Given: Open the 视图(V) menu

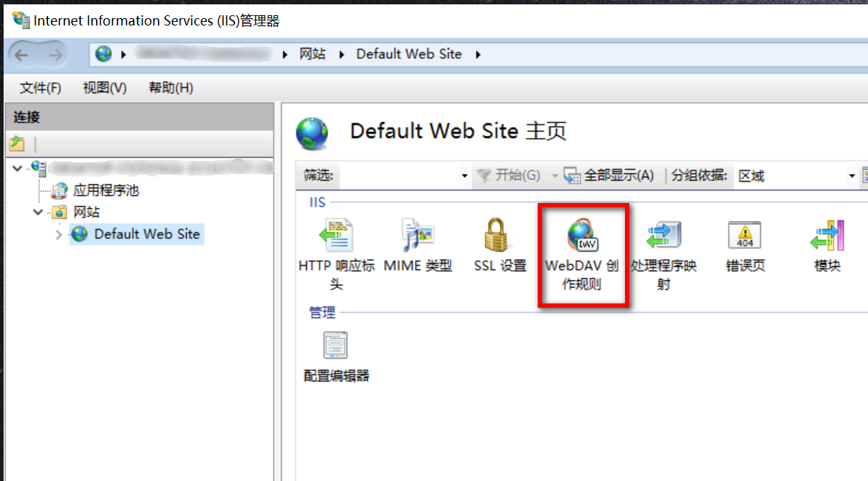Looking at the screenshot, I should point(105,87).
